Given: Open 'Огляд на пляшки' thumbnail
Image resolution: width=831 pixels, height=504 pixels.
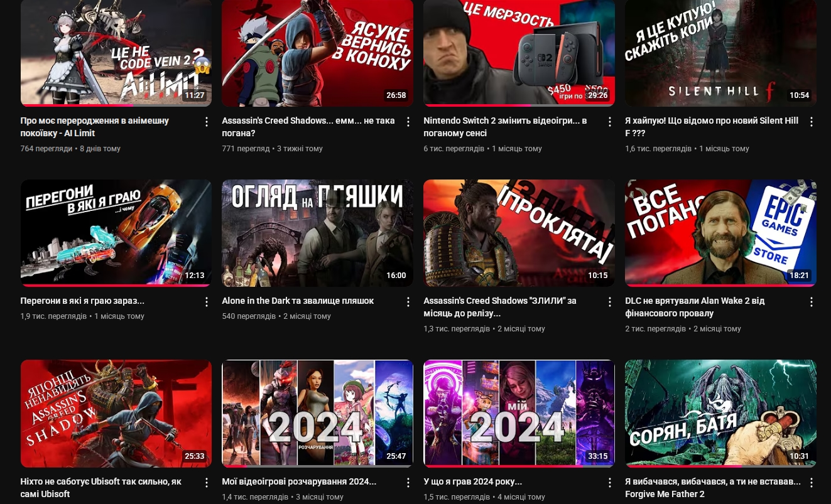Looking at the screenshot, I should pos(317,233).
